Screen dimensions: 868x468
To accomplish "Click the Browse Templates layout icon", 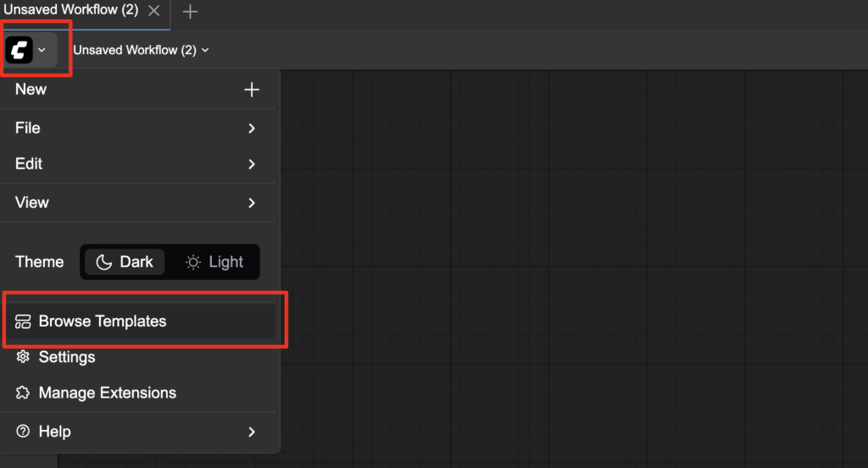I will [24, 321].
